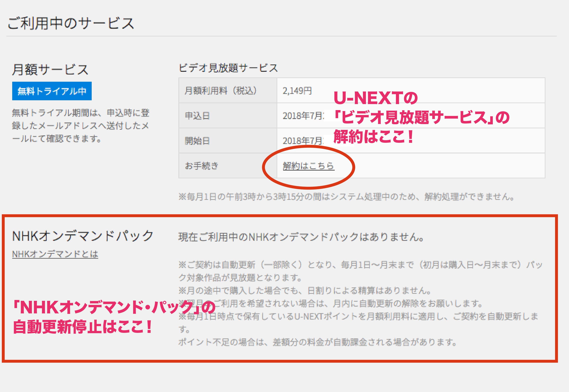Click the 月額サービス section heading
Screen dimensions: 569x392
pos(50,69)
